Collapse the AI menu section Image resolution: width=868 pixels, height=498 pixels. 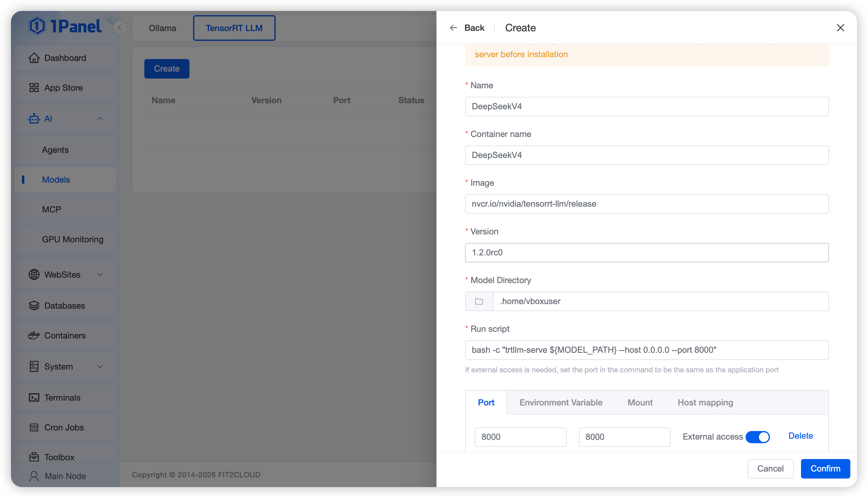click(100, 119)
